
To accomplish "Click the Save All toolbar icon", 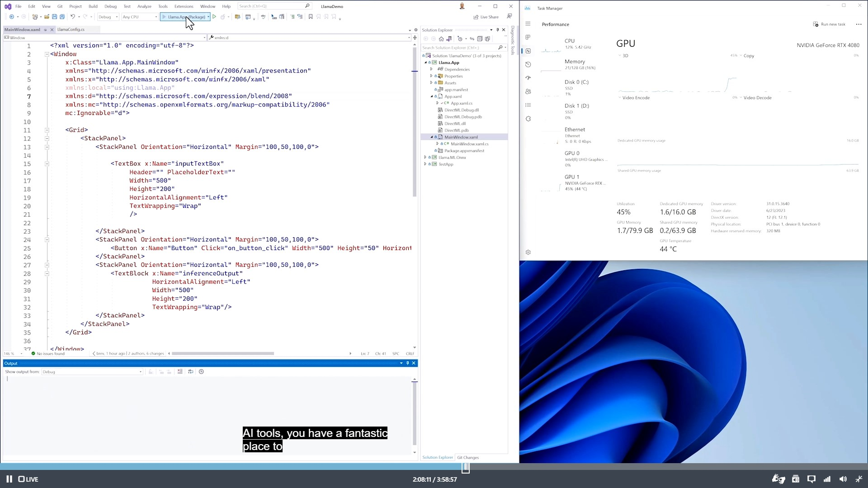I will tap(62, 17).
